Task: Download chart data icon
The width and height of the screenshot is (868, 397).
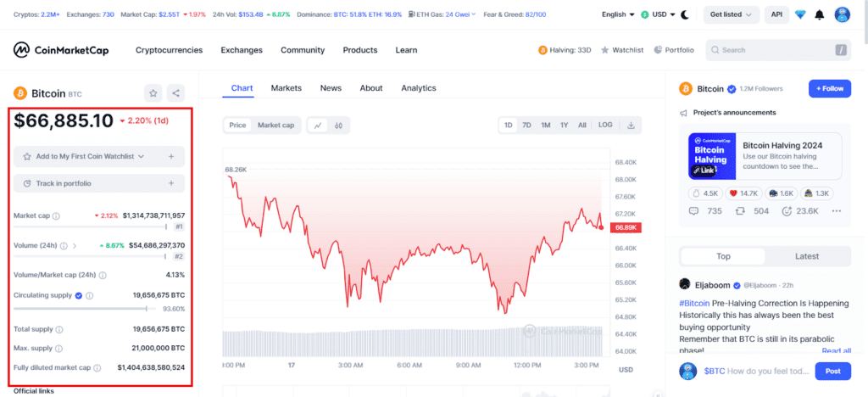Action: [x=631, y=126]
